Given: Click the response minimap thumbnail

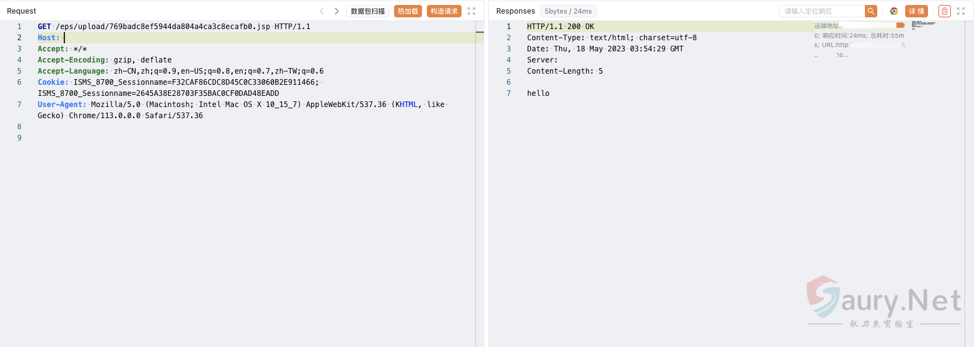Looking at the screenshot, I should pyautogui.click(x=923, y=25).
